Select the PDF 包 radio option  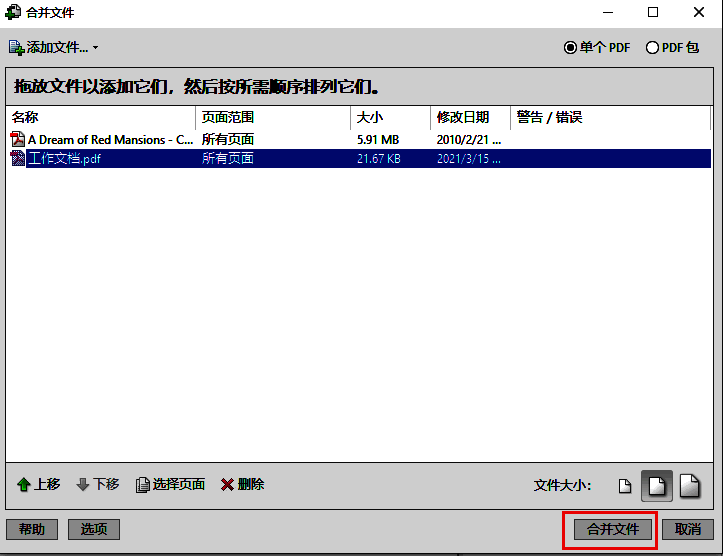653,47
